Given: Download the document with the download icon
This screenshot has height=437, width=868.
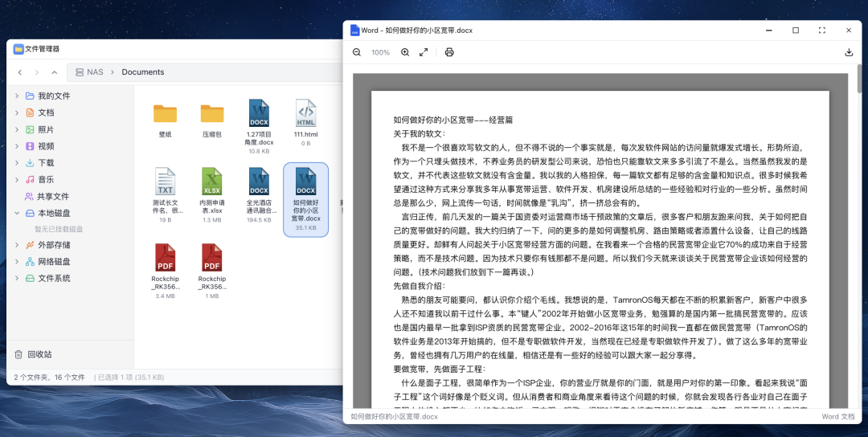Looking at the screenshot, I should coord(849,52).
